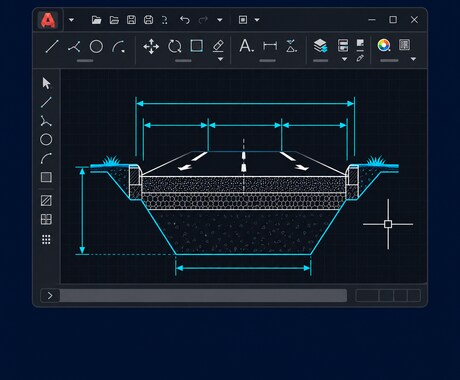Select the Line tool in the ribbon

(x=52, y=46)
